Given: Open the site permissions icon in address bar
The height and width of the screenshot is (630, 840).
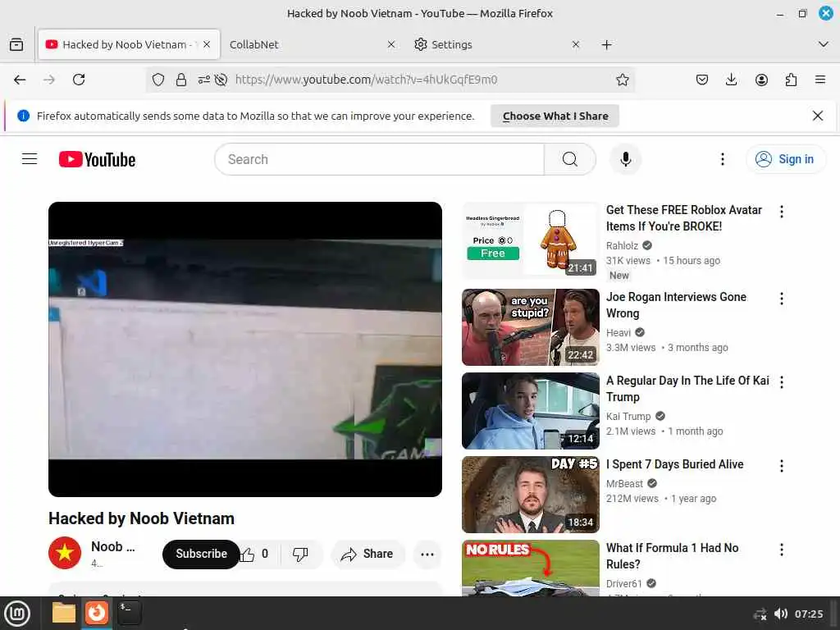Looking at the screenshot, I should coord(203,80).
